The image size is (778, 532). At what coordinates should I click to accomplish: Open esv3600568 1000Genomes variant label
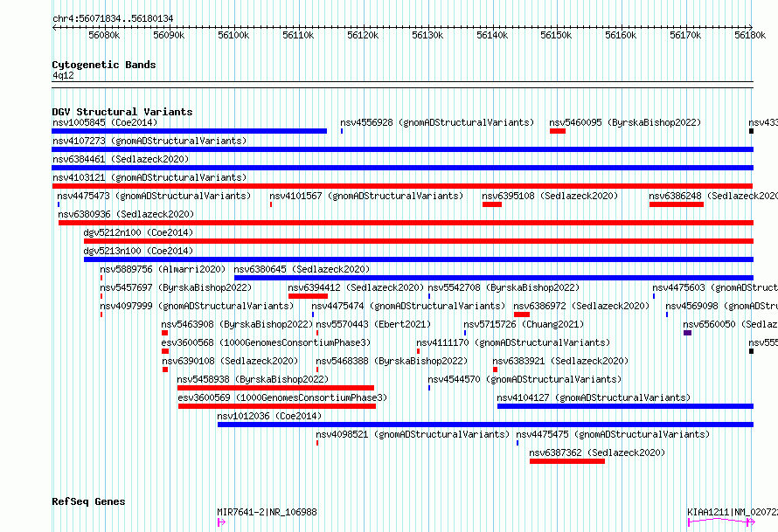[266, 342]
